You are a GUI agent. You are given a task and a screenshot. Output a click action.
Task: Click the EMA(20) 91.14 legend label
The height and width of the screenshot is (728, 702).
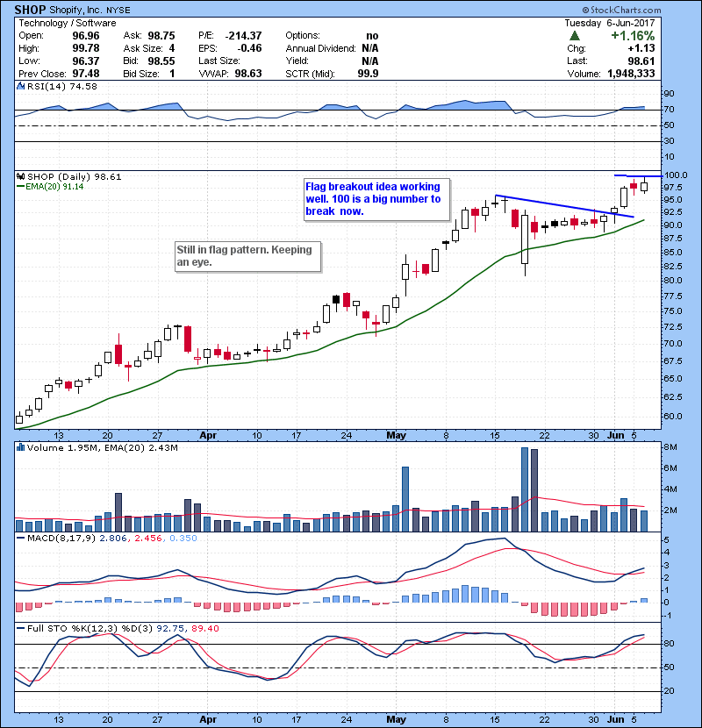click(50, 186)
